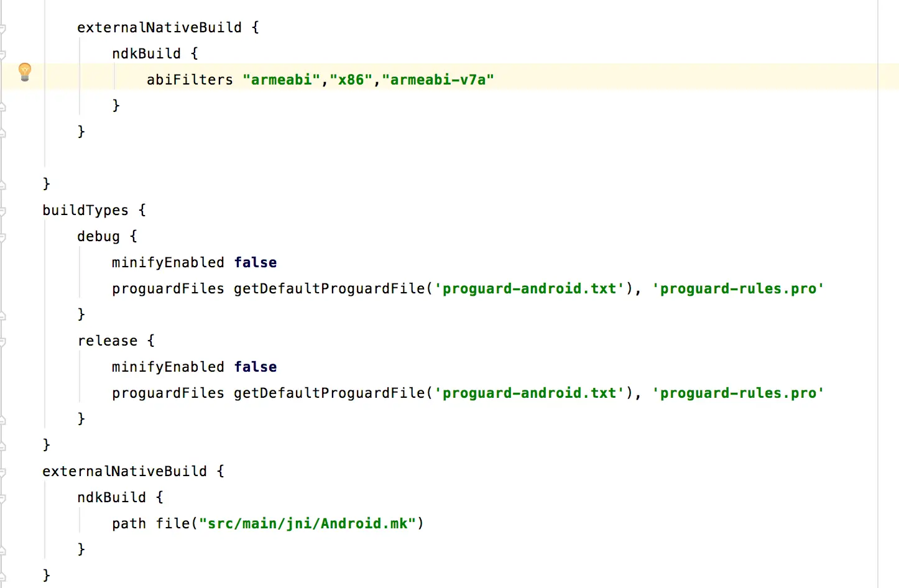Click minifyEnabled in the debug block
The image size is (899, 588).
(168, 262)
